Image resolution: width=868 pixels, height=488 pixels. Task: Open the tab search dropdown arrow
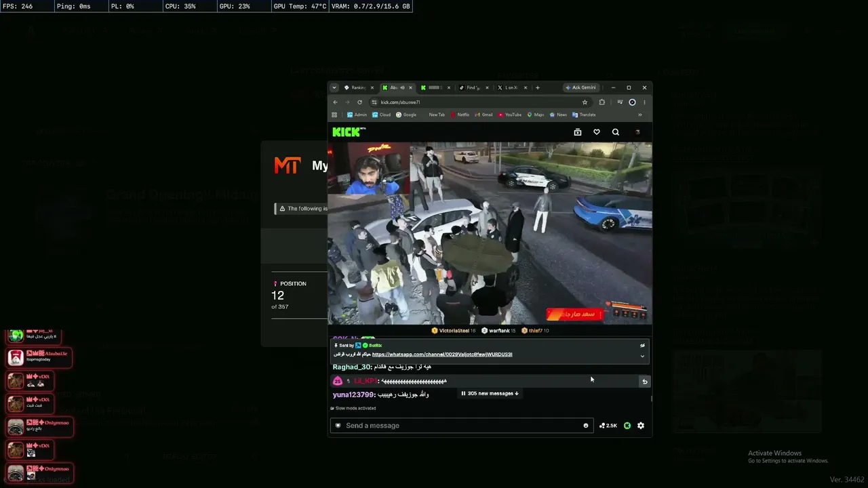[x=335, y=87]
